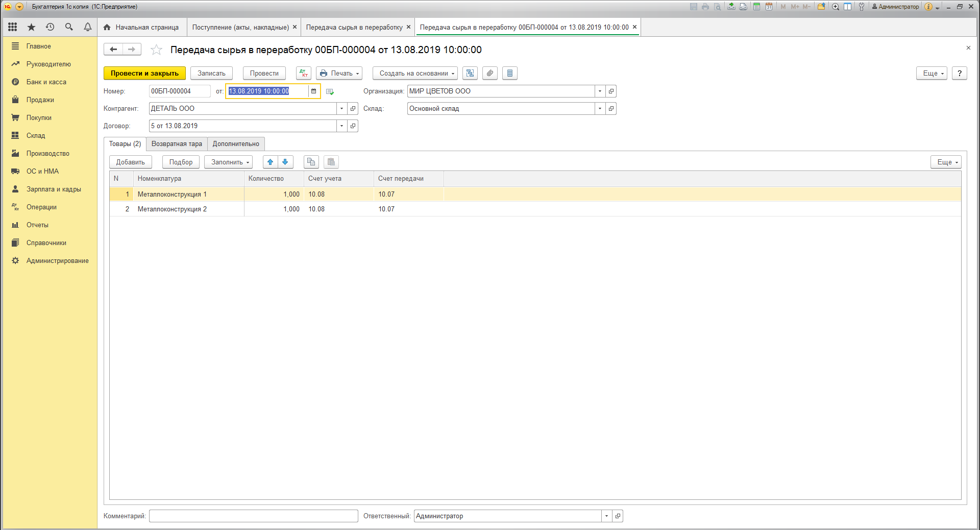Open the History clock icon

50,27
